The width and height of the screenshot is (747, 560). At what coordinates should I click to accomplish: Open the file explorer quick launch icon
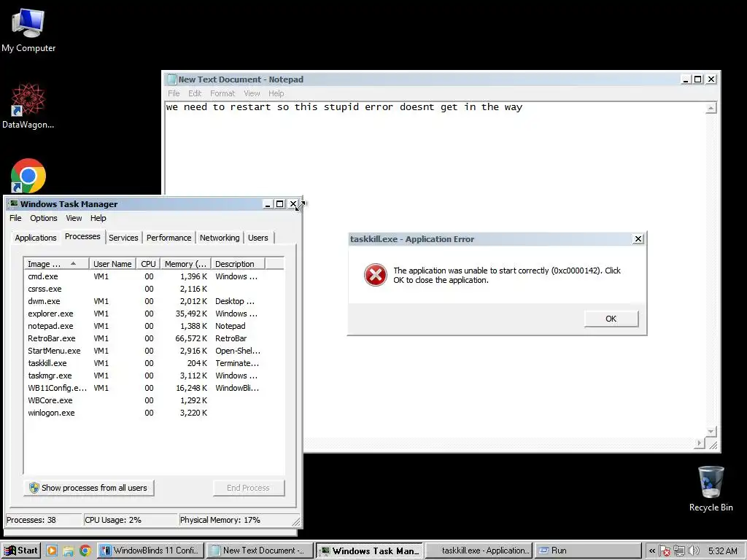(x=68, y=551)
